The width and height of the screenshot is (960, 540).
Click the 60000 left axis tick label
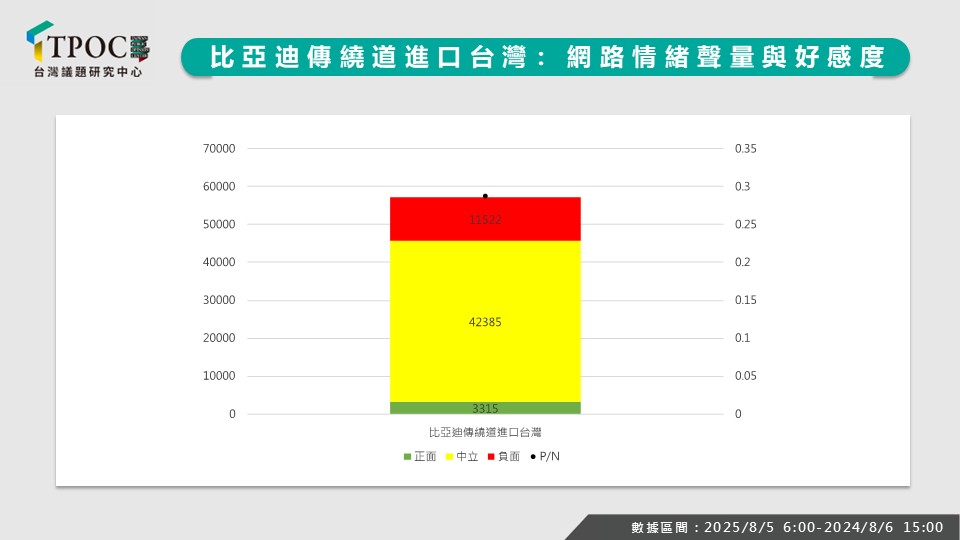click(218, 187)
